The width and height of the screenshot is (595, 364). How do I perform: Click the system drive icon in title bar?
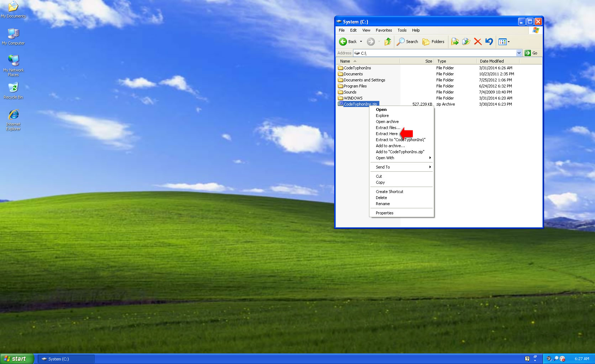339,21
